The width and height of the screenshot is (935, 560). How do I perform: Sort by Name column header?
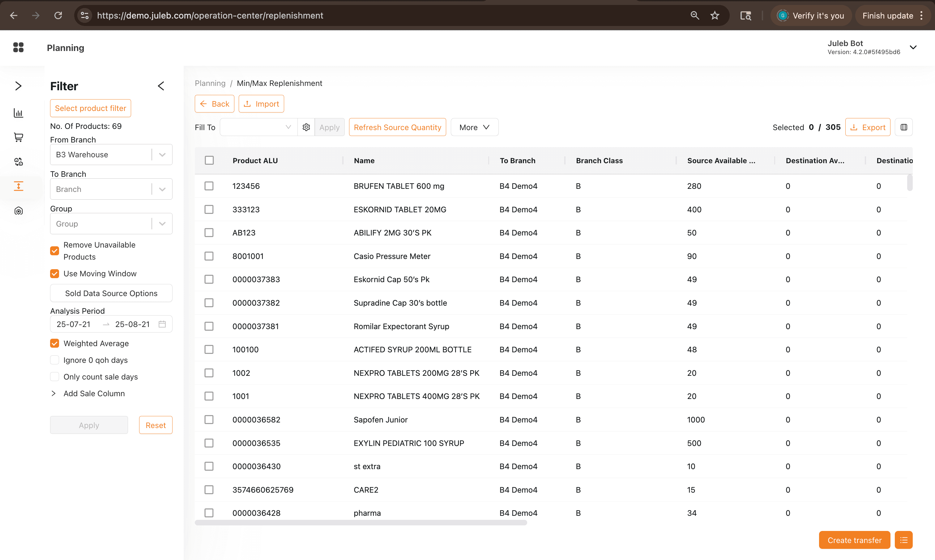coord(364,160)
